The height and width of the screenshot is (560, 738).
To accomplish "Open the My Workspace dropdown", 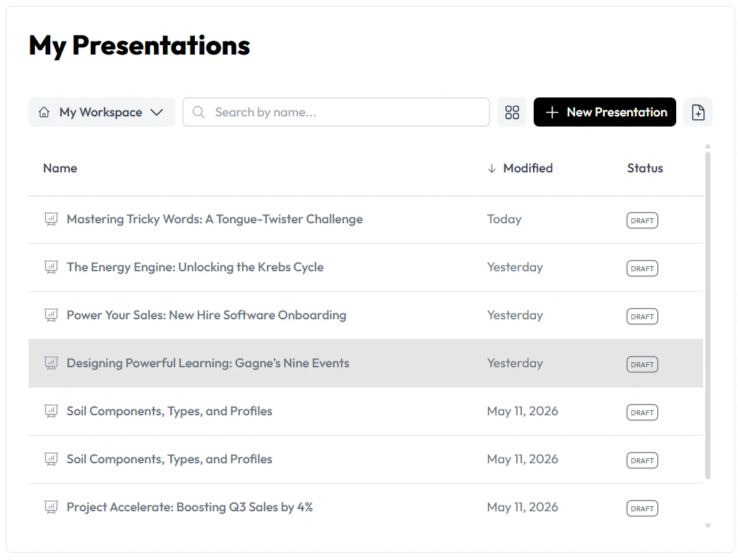I will pos(102,112).
